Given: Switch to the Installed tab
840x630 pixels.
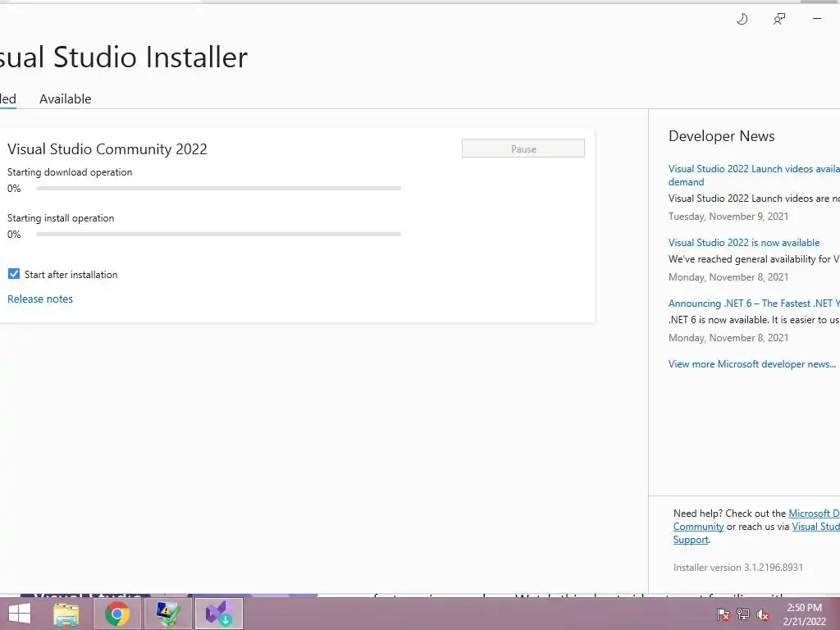Looking at the screenshot, I should tap(8, 99).
